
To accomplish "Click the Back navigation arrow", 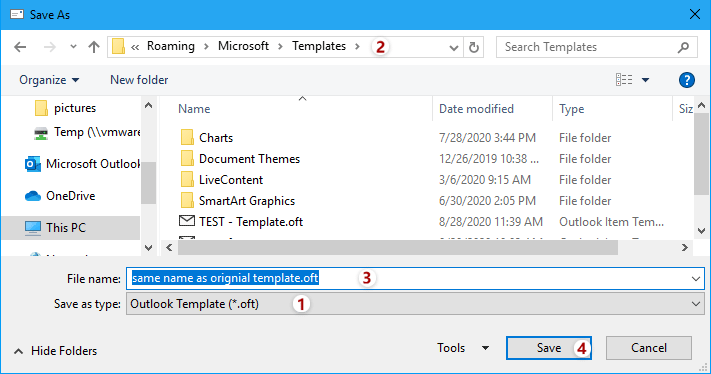I will pos(20,47).
